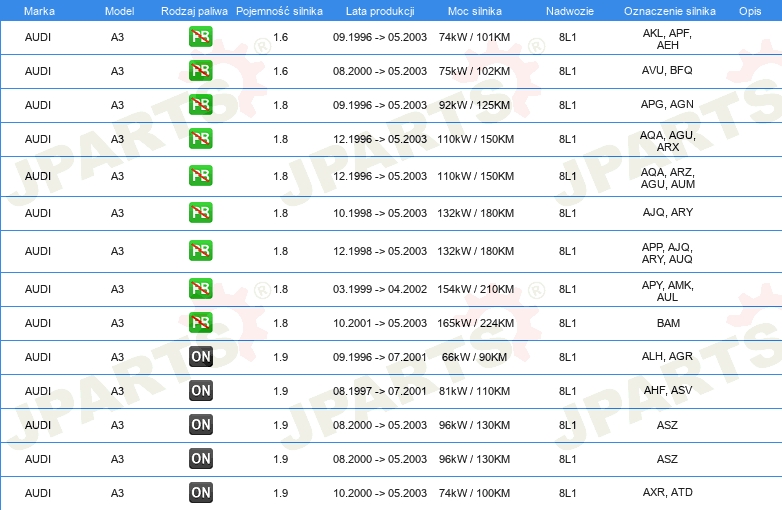Select the BAM engine code
This screenshot has height=510, width=782.
(x=668, y=323)
